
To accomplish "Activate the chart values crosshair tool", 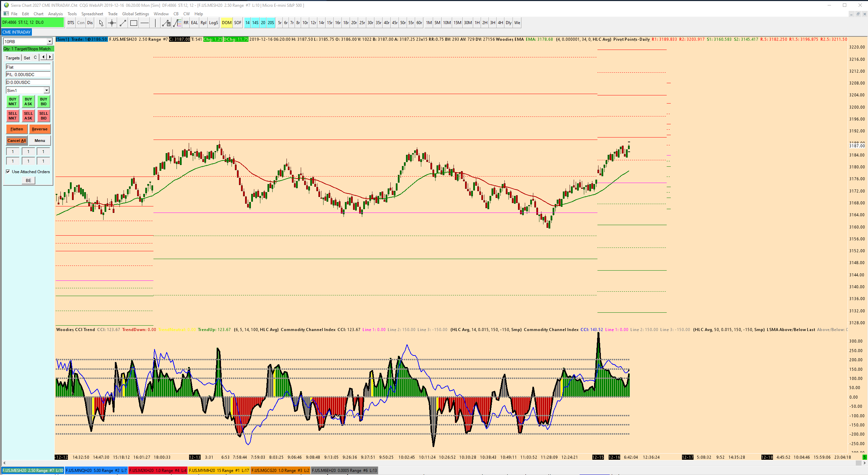I will [x=112, y=23].
